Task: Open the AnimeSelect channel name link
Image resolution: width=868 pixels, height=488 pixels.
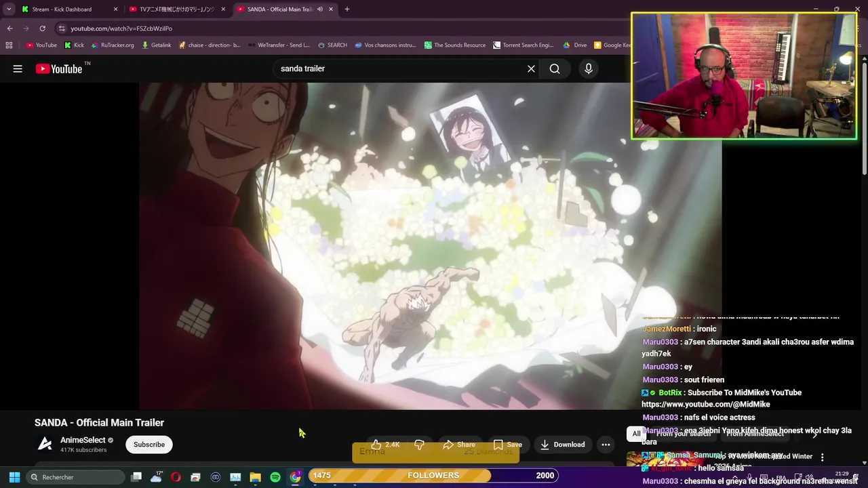Action: [x=83, y=440]
